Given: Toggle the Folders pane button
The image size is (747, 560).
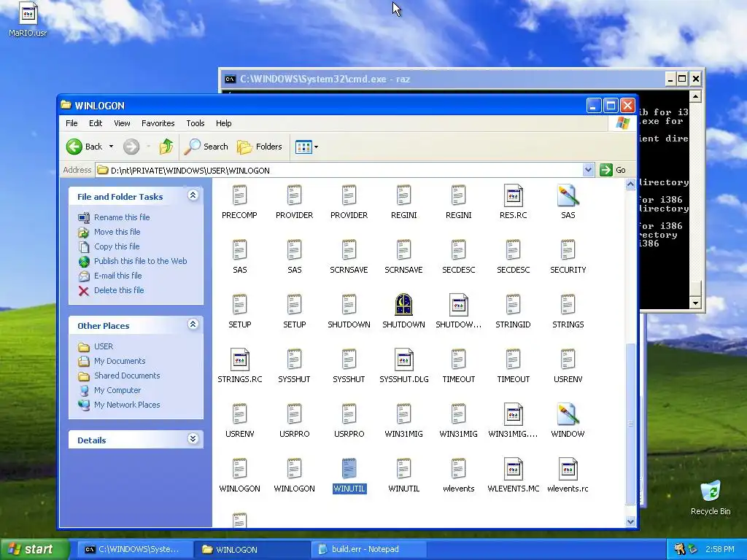Looking at the screenshot, I should 260,147.
